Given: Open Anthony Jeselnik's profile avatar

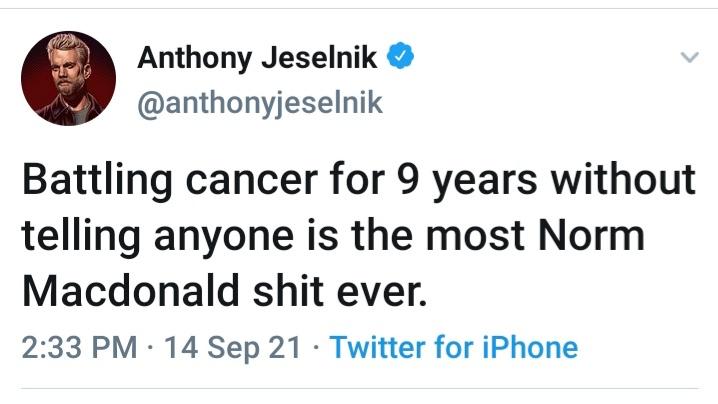Looking at the screenshot, I should point(69,78).
